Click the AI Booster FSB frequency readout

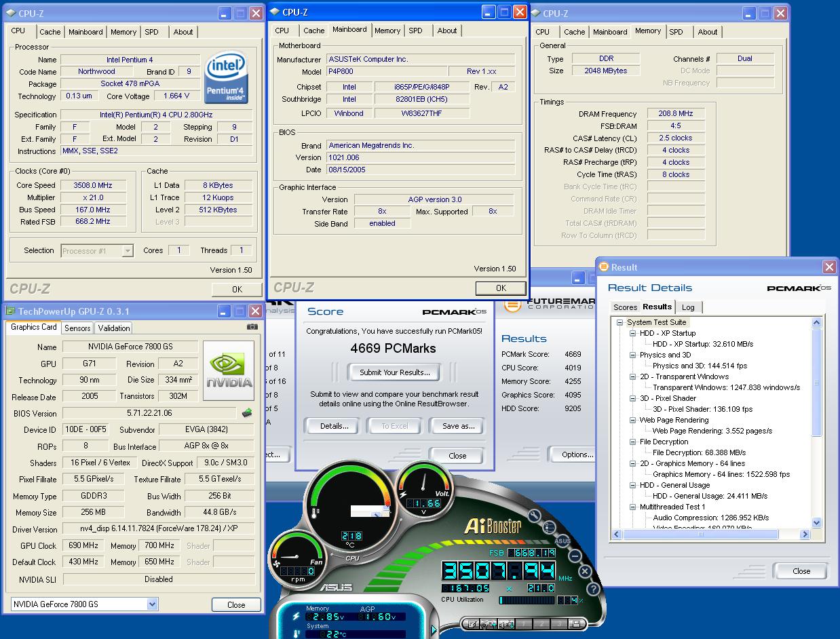click(531, 553)
